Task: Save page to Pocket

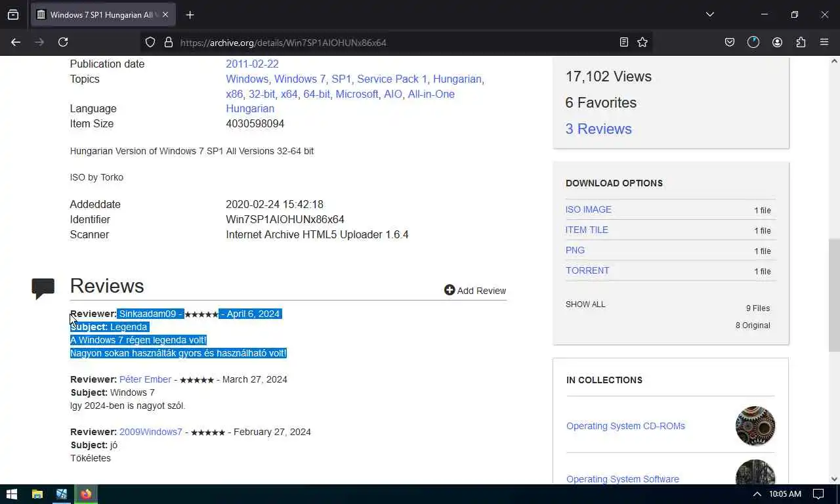Action: (x=729, y=42)
